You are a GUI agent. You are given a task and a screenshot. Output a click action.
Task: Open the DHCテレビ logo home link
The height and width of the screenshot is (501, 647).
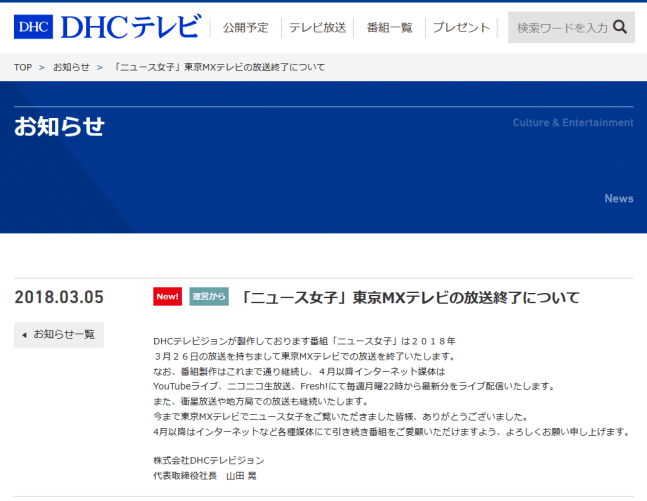[x=108, y=27]
